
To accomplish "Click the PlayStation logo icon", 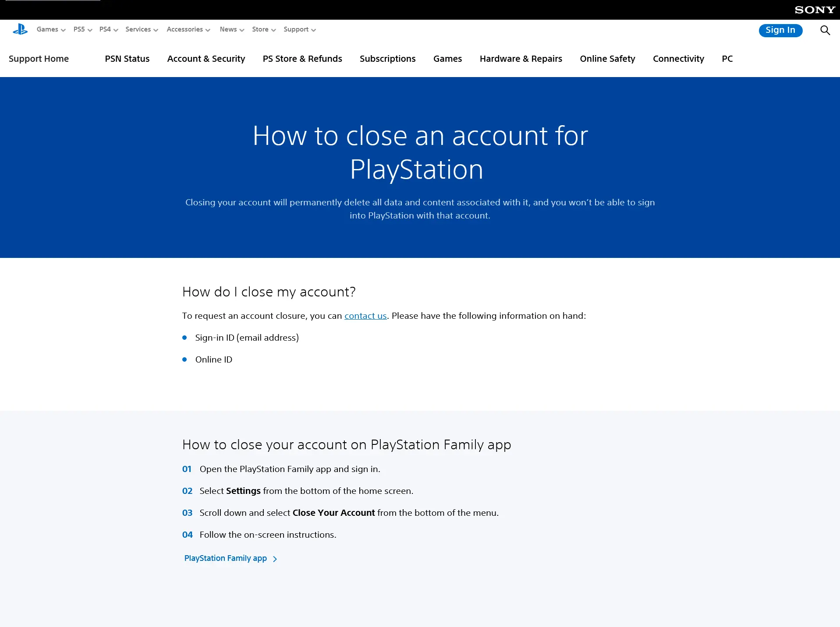I will click(x=20, y=29).
